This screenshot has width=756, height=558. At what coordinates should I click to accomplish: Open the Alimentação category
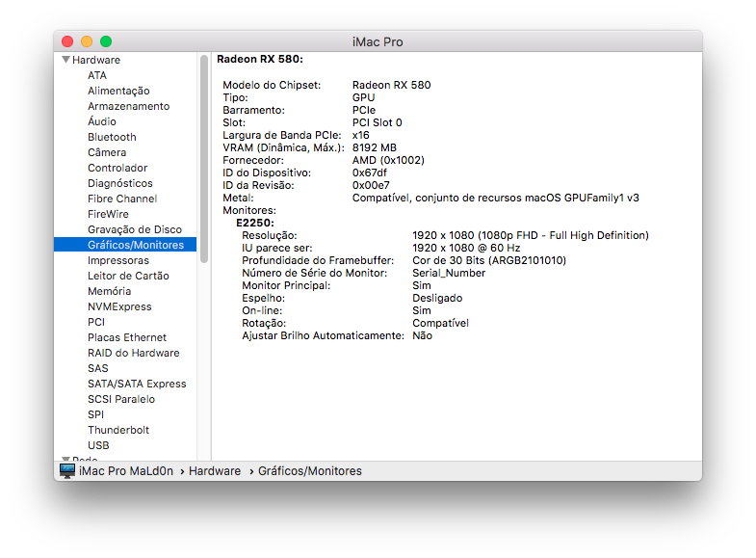118,91
